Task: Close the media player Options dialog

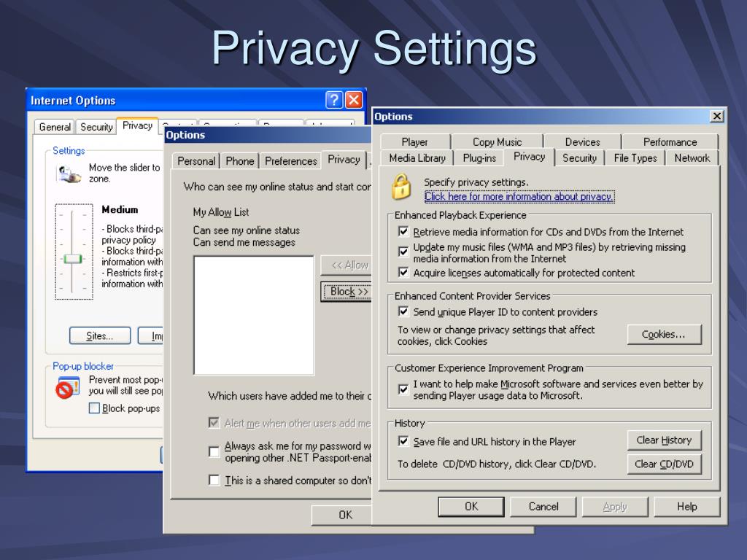Action: 716,116
